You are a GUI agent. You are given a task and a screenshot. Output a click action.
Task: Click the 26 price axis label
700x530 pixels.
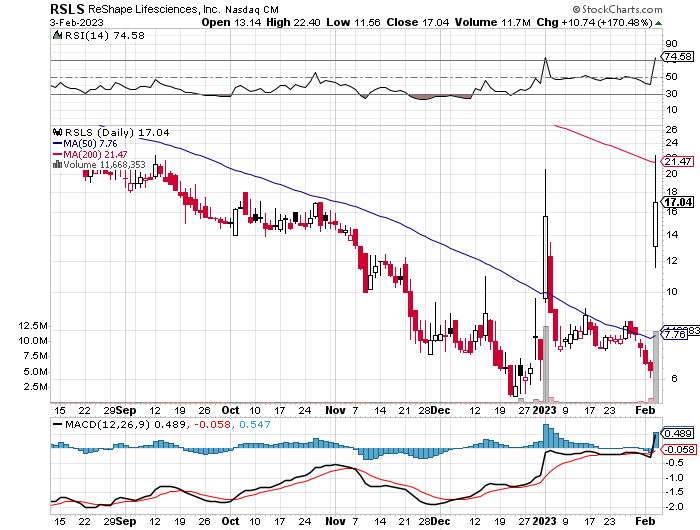coord(671,129)
